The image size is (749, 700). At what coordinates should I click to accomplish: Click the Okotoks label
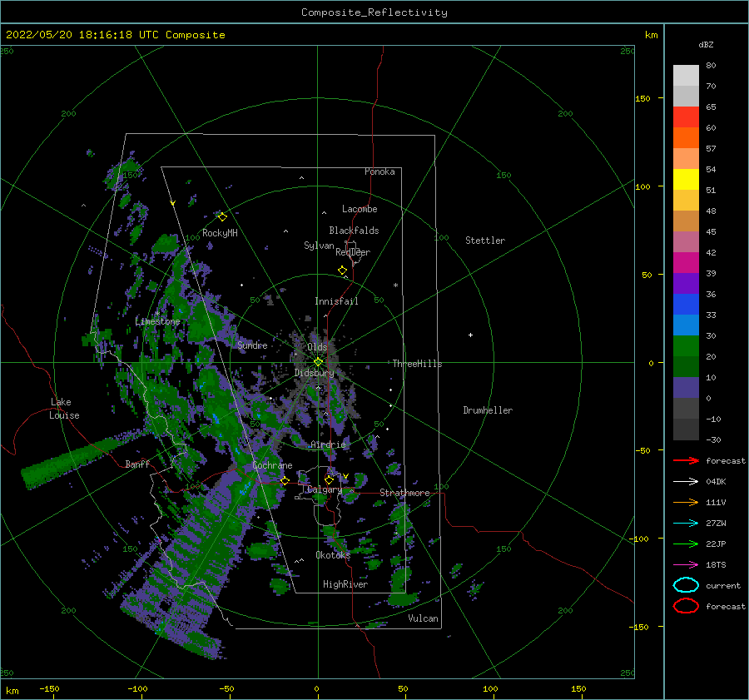click(x=333, y=554)
